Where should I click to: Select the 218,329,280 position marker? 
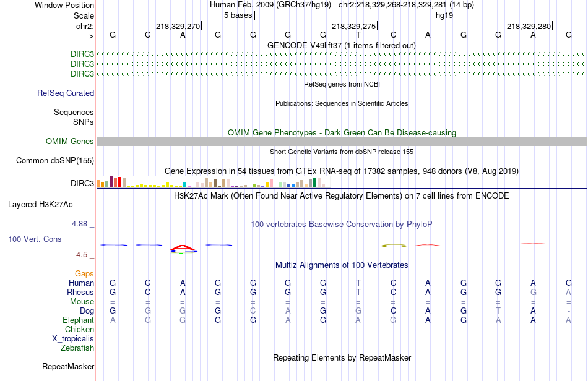pos(529,26)
